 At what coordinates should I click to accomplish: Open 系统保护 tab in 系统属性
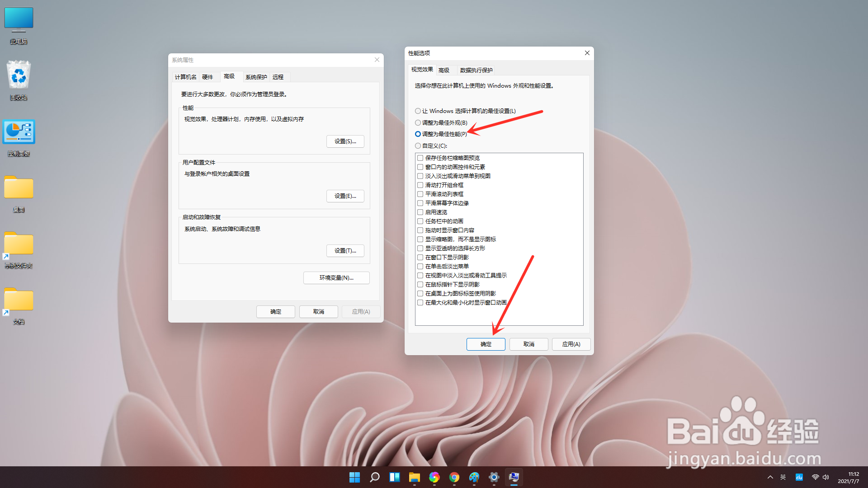click(256, 77)
